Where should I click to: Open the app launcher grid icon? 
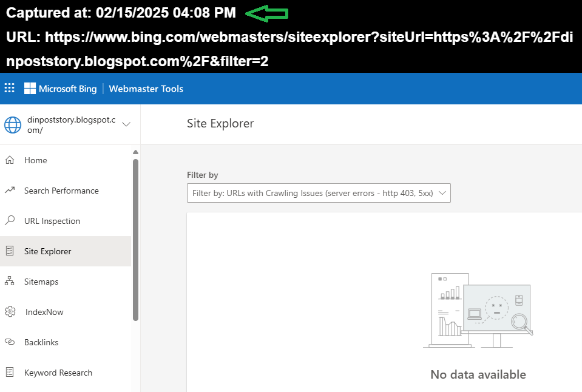coord(9,89)
